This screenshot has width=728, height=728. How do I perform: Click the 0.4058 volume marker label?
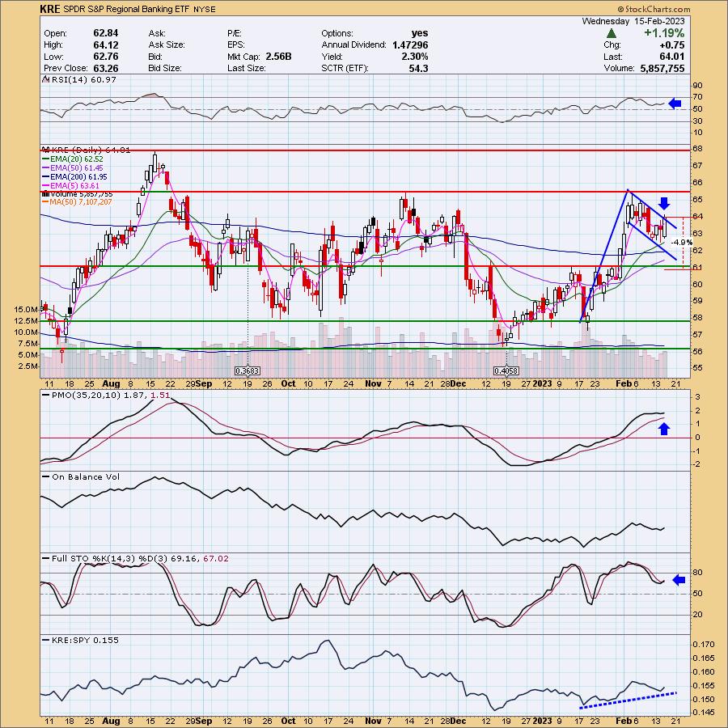506,371
